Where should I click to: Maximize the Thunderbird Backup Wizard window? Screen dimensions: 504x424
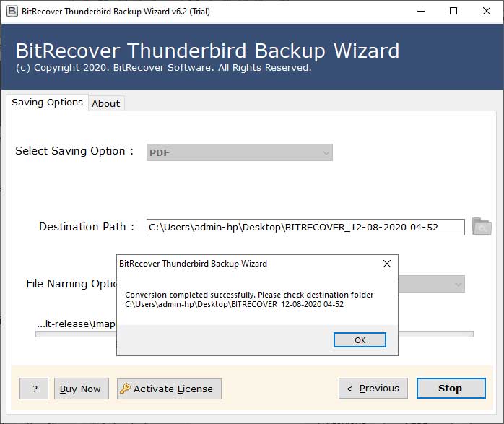click(x=453, y=11)
